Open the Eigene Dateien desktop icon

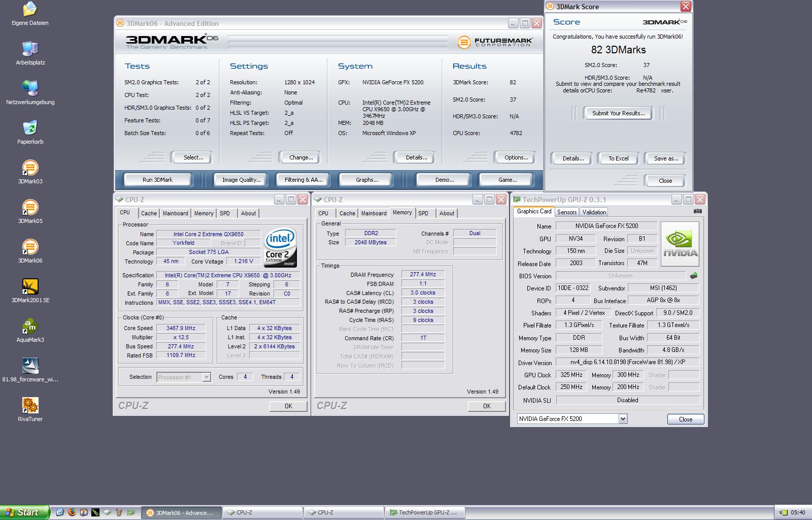tap(30, 14)
